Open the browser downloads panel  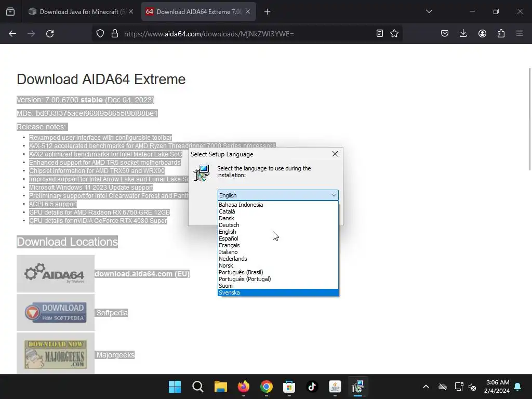point(463,33)
